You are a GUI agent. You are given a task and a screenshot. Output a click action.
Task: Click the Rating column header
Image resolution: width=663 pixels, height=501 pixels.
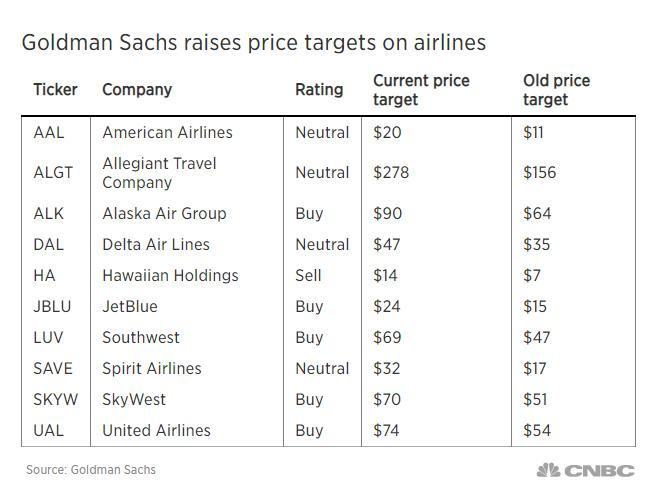(x=317, y=90)
